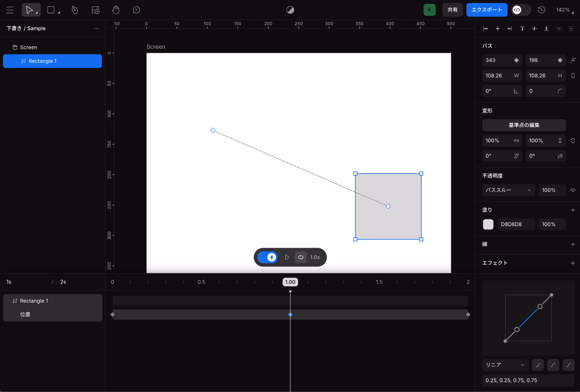The height and width of the screenshot is (392, 580).
Task: Apply the ease-in-out curve preset
Action: coord(569,365)
